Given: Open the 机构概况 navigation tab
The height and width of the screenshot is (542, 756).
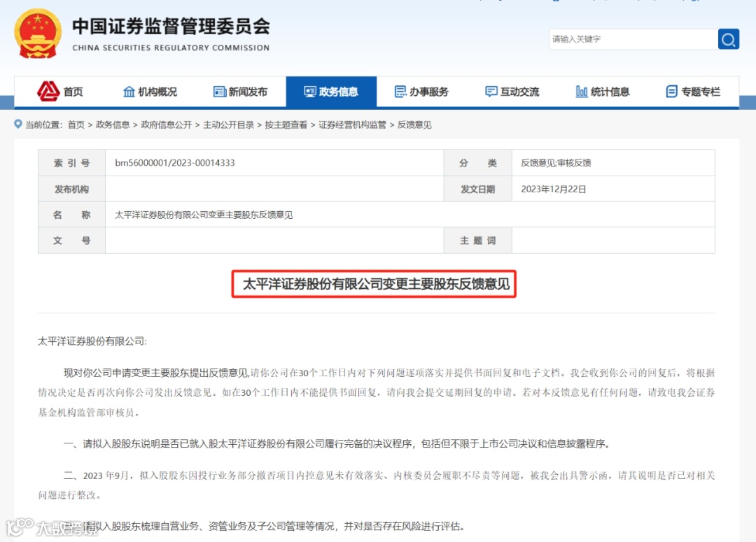Looking at the screenshot, I should [x=150, y=92].
